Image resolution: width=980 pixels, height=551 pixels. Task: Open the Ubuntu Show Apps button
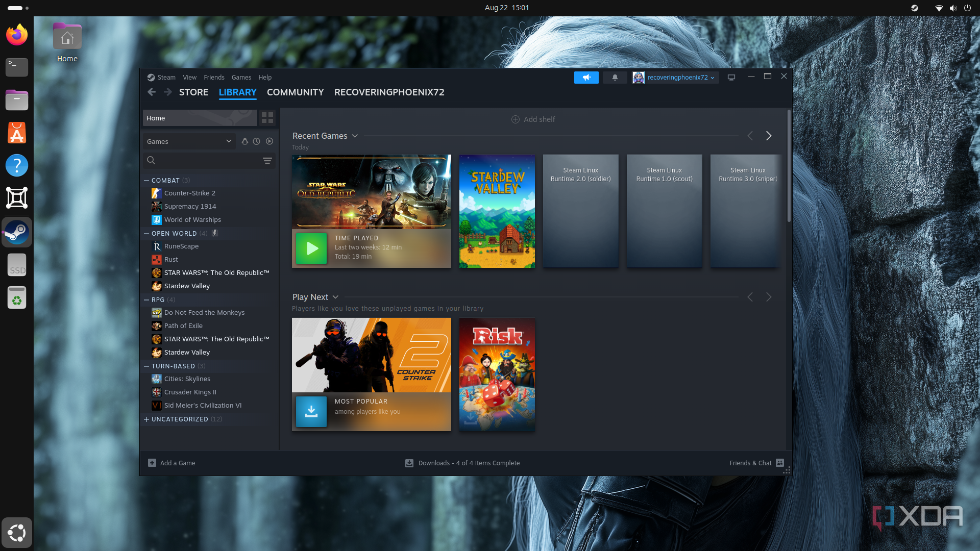(17, 533)
